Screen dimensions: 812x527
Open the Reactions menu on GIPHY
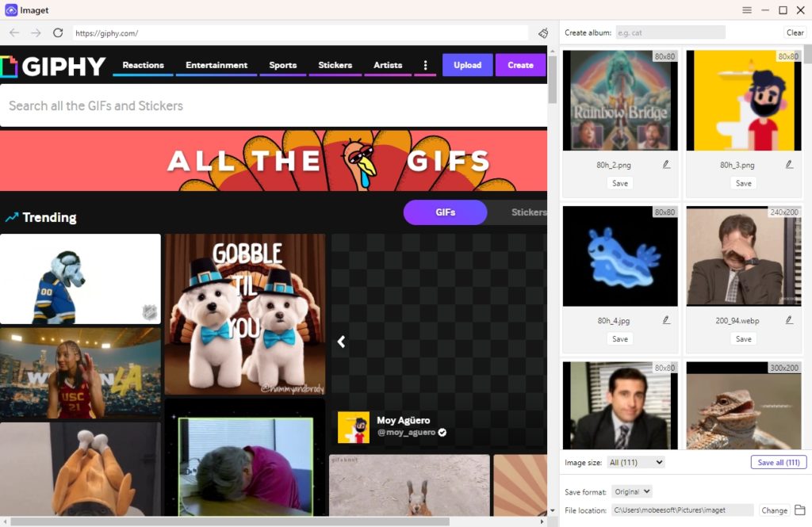coord(143,65)
